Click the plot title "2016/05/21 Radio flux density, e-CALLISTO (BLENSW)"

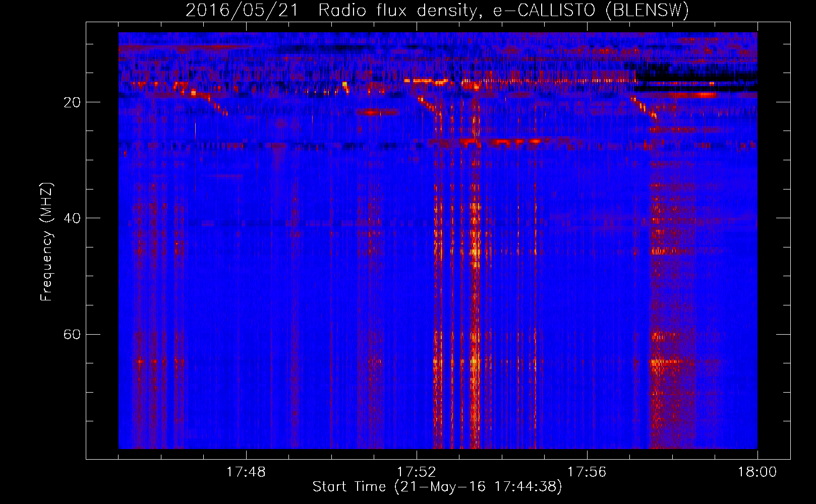coord(437,10)
